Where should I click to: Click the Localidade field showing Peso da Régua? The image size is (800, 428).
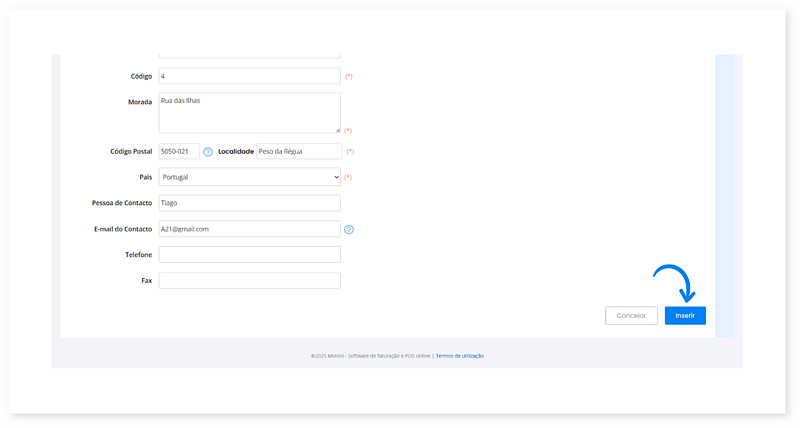298,152
